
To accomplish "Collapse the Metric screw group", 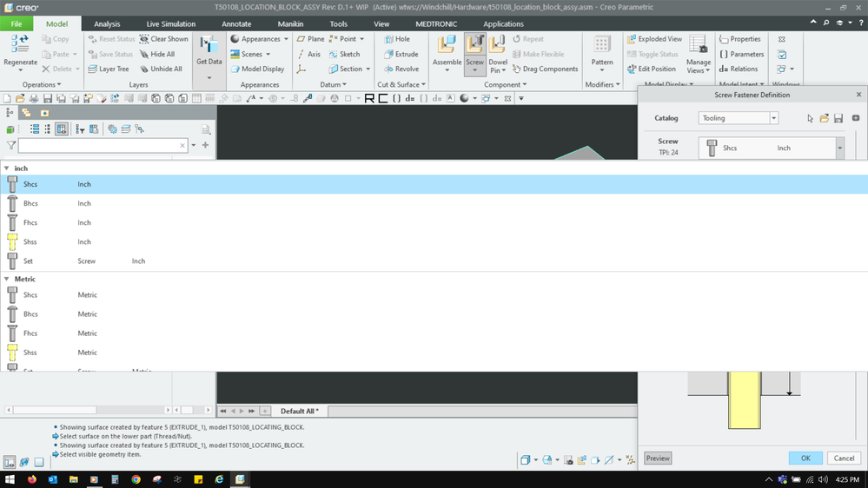I will pos(7,279).
